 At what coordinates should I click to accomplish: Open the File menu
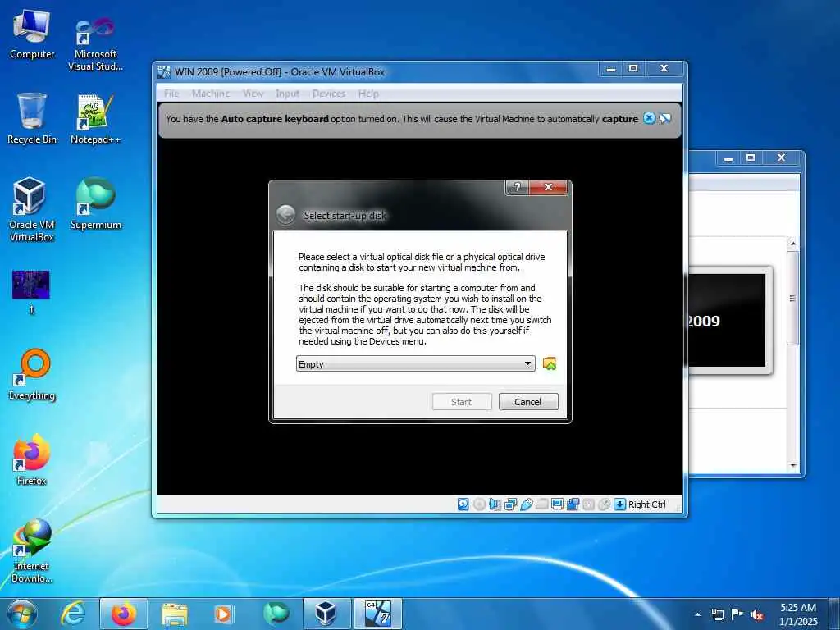coord(171,94)
